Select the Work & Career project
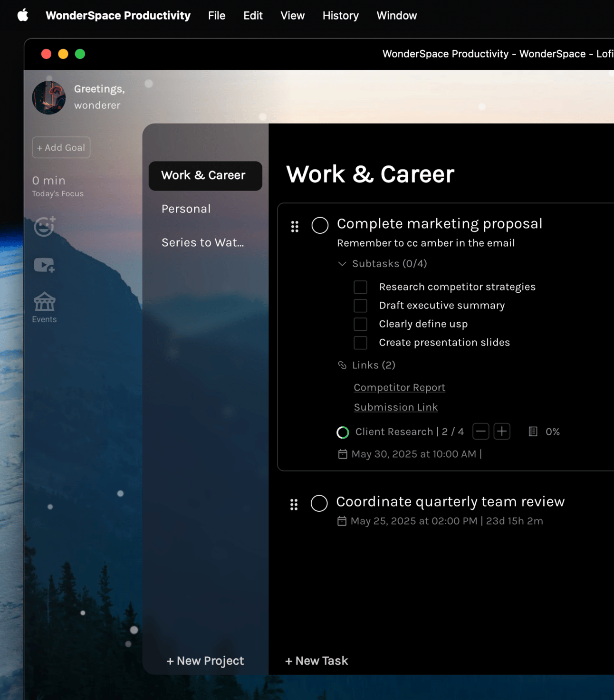Image resolution: width=614 pixels, height=700 pixels. [205, 175]
